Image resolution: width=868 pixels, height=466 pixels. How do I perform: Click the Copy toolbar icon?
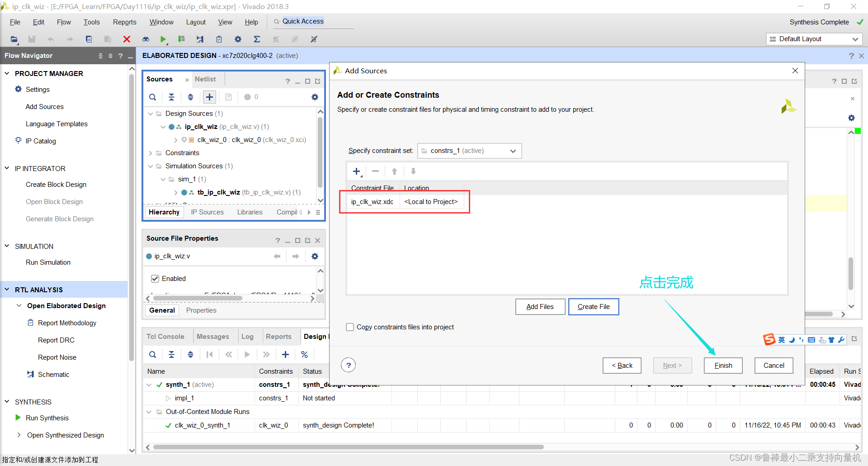89,39
